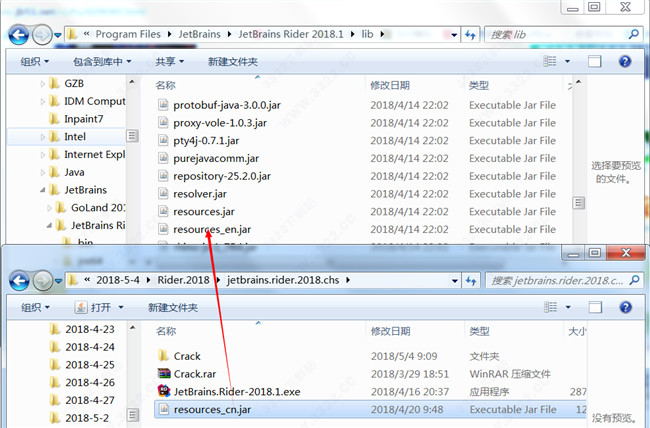Click 2018-5-4 breadcrumb segment
The width and height of the screenshot is (650, 428).
pos(118,280)
